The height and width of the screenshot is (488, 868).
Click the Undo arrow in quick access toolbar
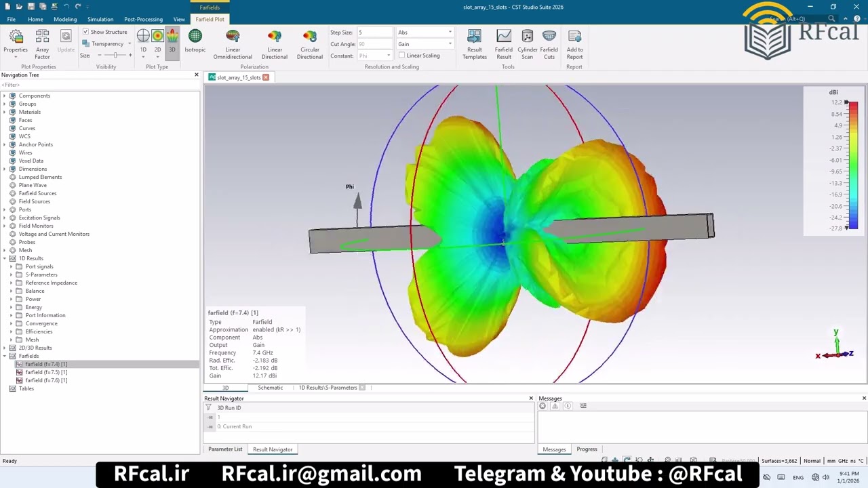click(x=66, y=7)
